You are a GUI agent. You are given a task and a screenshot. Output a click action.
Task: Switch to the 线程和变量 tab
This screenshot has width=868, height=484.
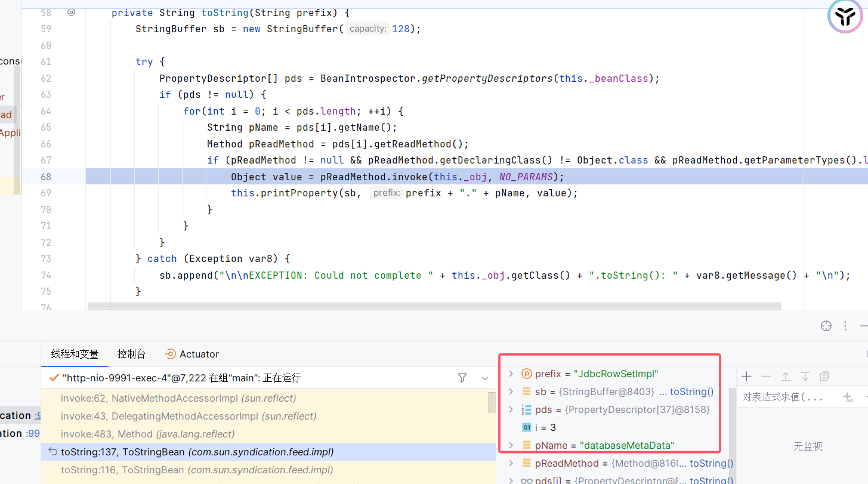75,354
